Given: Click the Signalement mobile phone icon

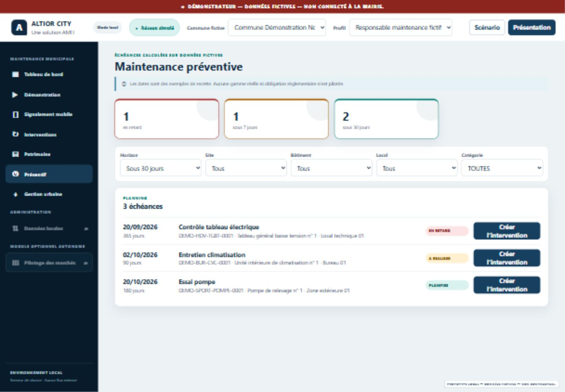Looking at the screenshot, I should point(15,114).
